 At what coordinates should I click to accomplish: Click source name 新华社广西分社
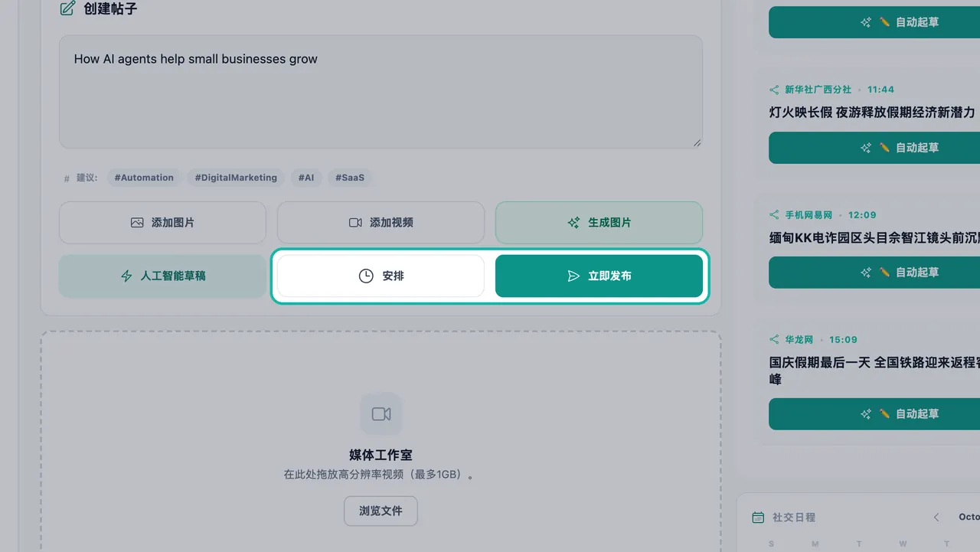[818, 90]
